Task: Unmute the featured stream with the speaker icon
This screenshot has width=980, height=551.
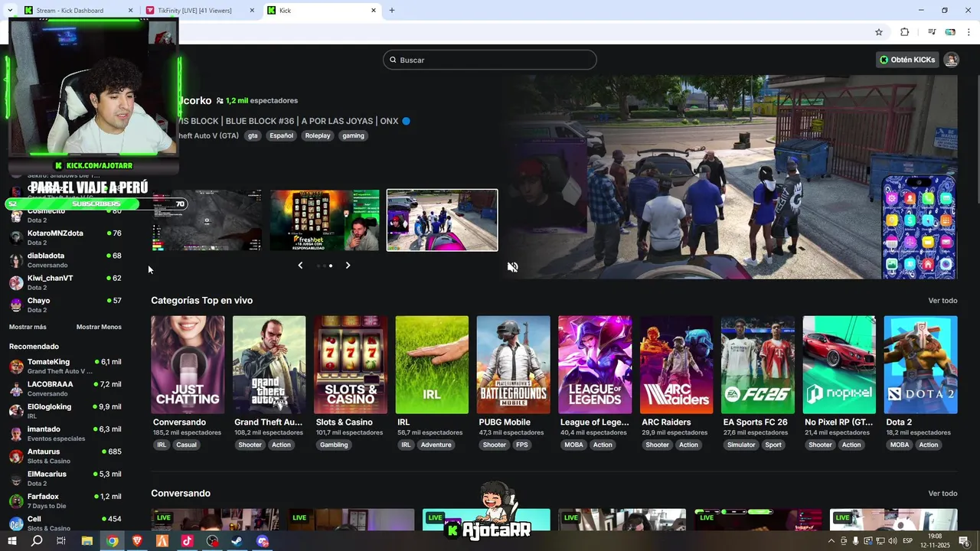Action: [x=513, y=267]
